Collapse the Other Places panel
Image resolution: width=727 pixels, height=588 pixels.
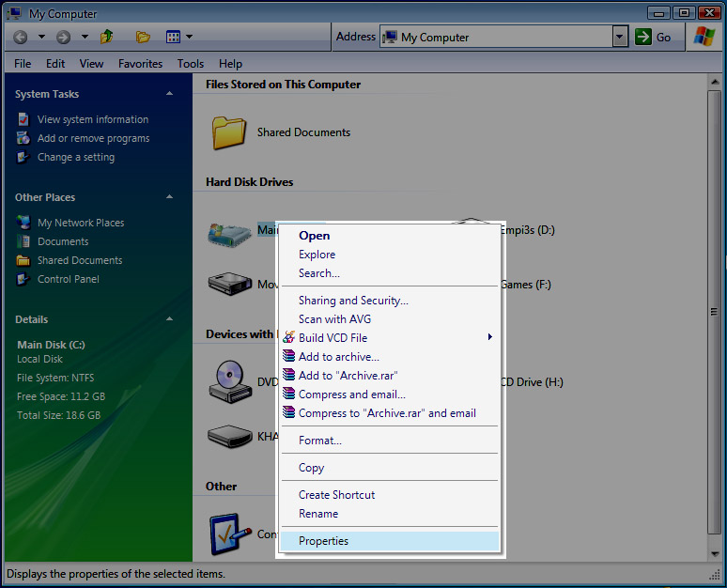point(170,197)
